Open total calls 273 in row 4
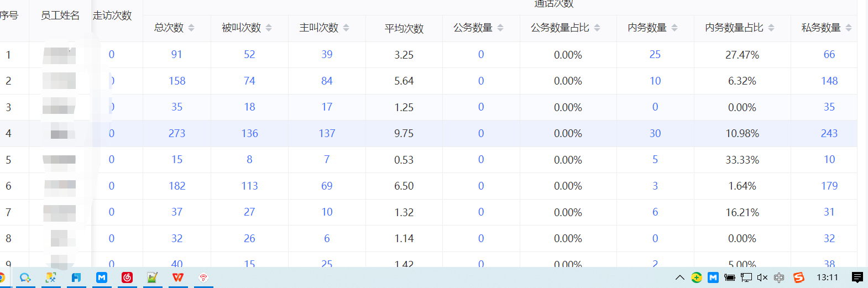868x288 pixels. pos(177,133)
